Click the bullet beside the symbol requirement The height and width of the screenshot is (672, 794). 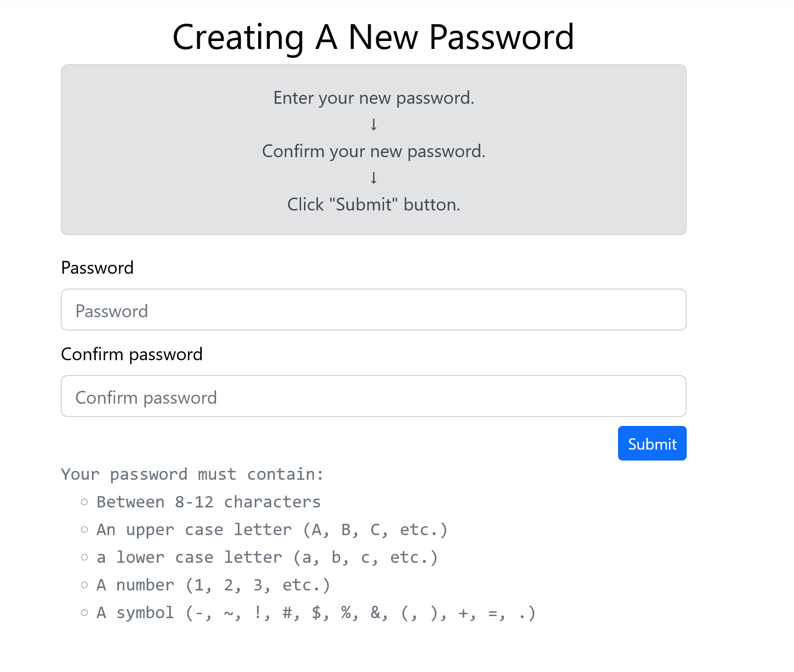coord(85,613)
